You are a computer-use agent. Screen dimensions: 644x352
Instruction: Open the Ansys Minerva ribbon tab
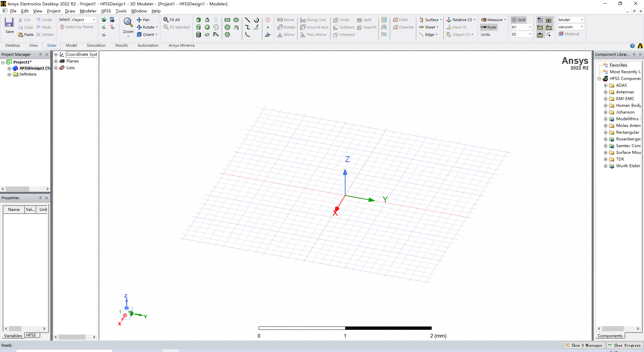point(181,45)
